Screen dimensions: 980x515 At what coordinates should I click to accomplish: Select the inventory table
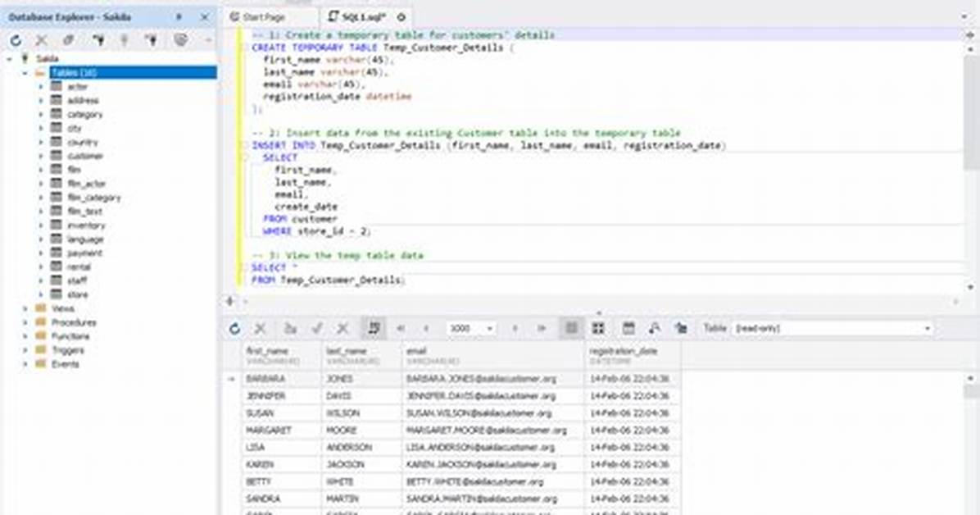pos(85,226)
